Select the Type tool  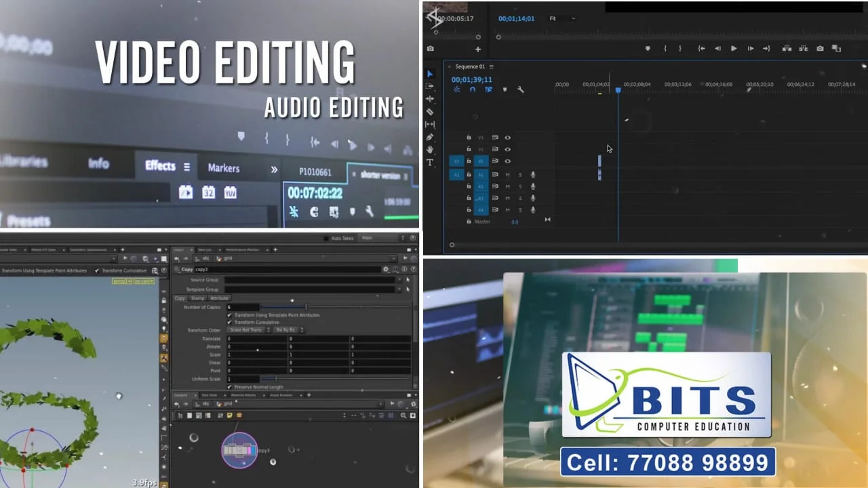click(x=430, y=163)
